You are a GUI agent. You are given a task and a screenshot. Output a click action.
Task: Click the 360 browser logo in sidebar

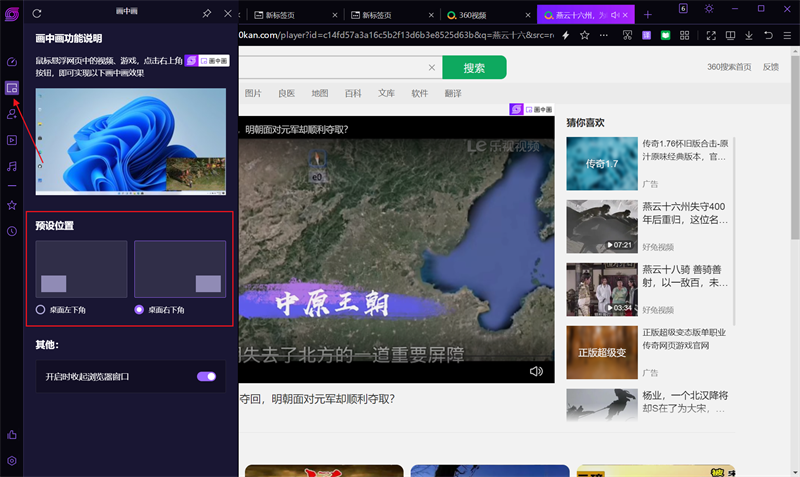click(x=12, y=13)
